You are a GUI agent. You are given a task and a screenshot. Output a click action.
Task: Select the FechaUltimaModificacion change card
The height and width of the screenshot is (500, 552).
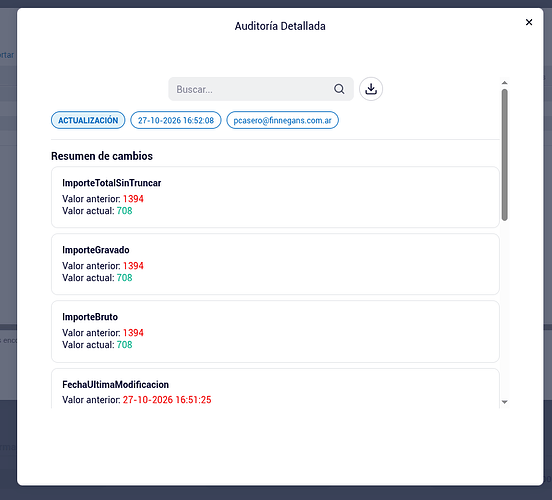point(275,388)
